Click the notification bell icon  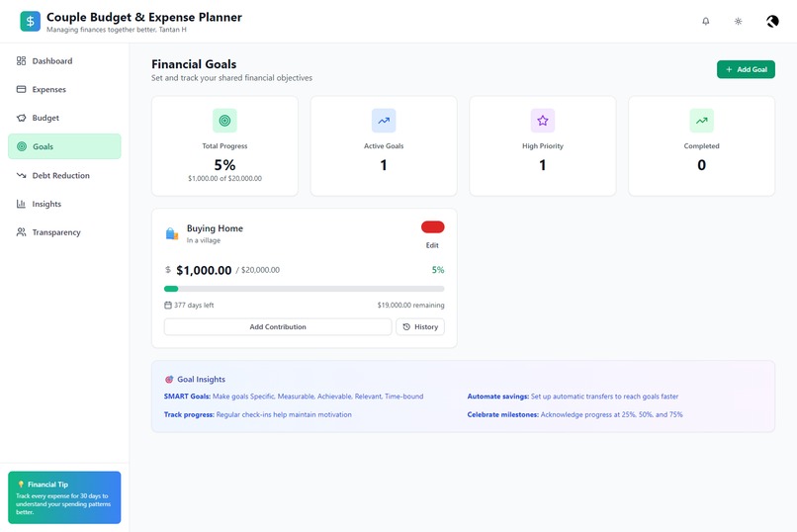[x=705, y=22]
